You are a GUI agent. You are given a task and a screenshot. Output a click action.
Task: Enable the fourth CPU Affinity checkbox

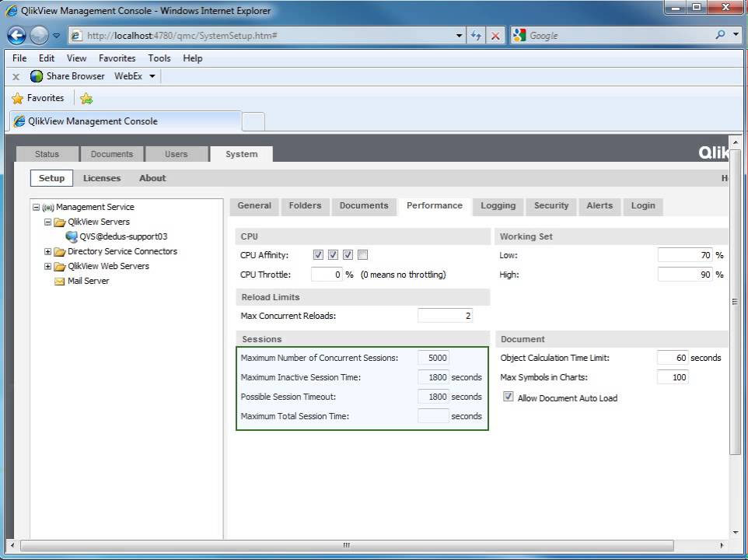point(362,254)
